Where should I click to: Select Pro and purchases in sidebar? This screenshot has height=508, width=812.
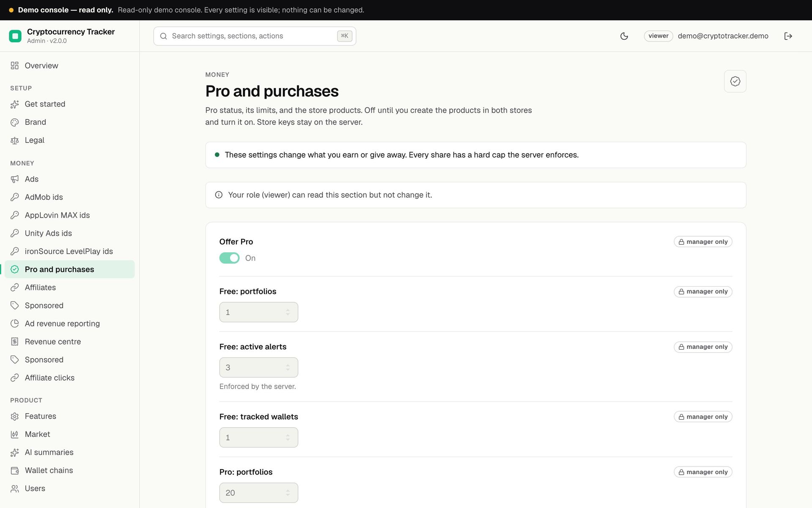point(70,270)
